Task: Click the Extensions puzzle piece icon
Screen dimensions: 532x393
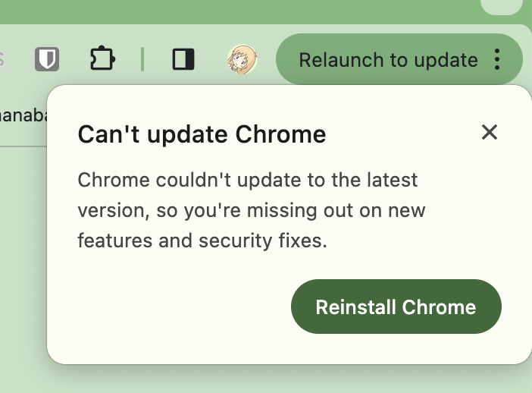Action: click(101, 59)
